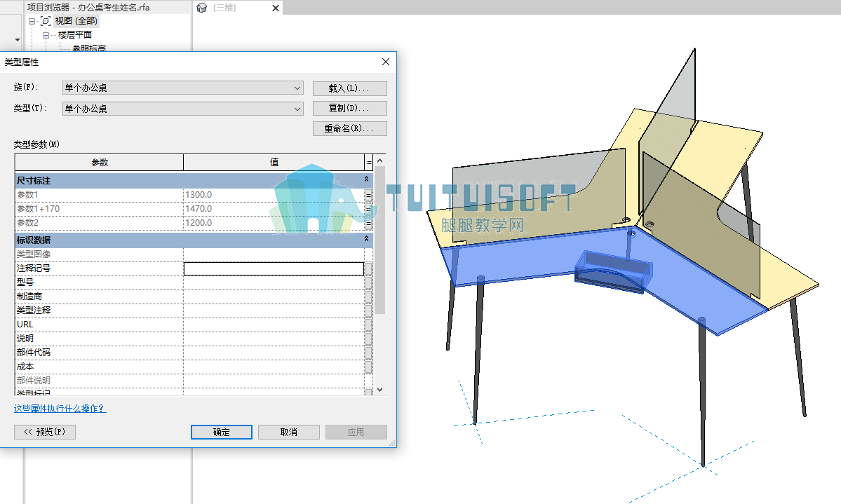Image resolution: width=841 pixels, height=504 pixels.
Task: Click the views icon beside 视图 (全部)
Action: (46, 21)
